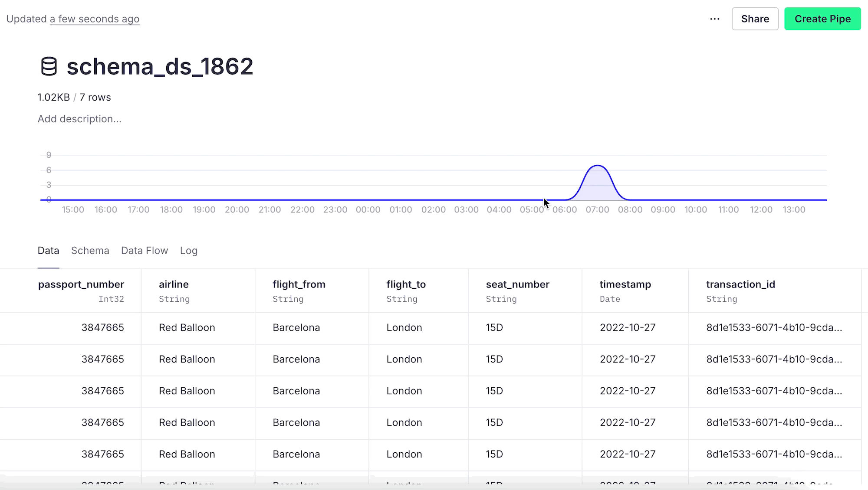Select the Data tab
The width and height of the screenshot is (868, 490).
(48, 251)
